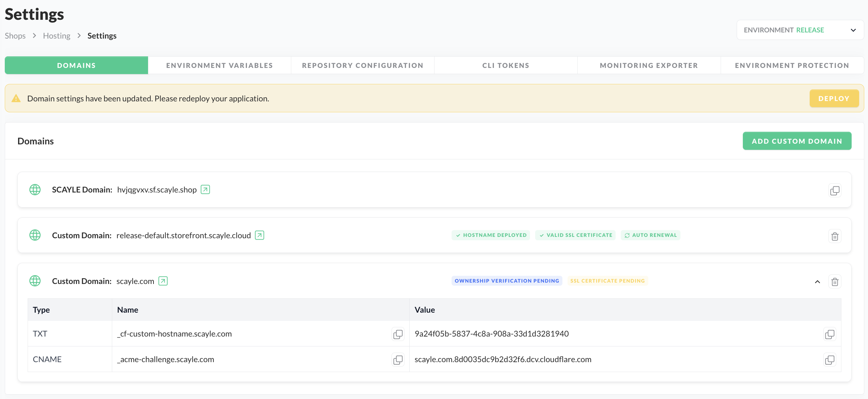Click Add Custom Domain button
This screenshot has width=868, height=399.
pyautogui.click(x=797, y=141)
